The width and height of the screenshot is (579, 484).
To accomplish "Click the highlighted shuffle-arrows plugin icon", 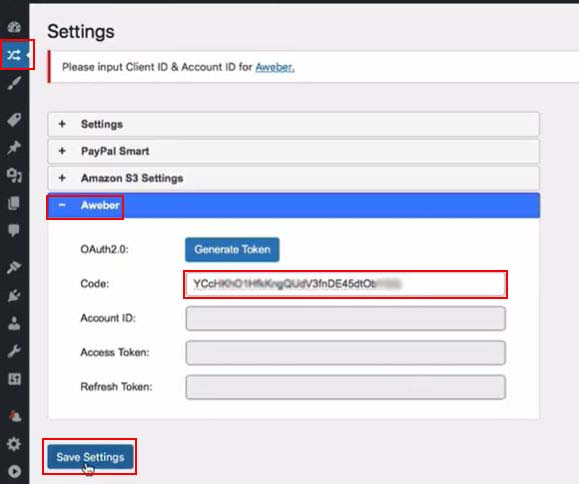I will (14, 55).
